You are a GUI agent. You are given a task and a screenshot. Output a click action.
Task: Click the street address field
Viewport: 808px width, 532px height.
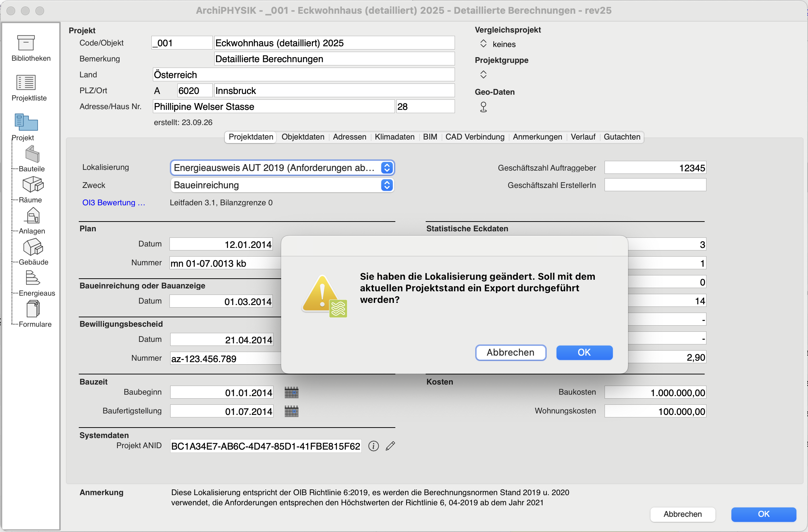274,107
